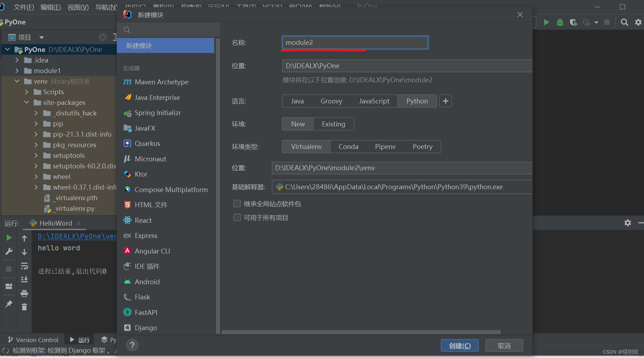Add language with plus button
Image resolution: width=644 pixels, height=358 pixels.
pyautogui.click(x=445, y=101)
